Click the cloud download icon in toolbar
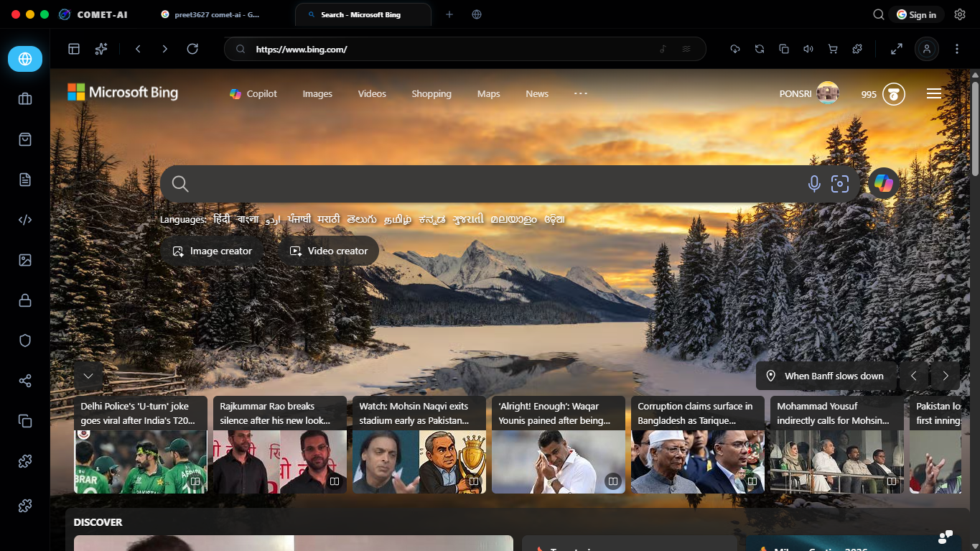This screenshot has height=551, width=980. click(735, 49)
